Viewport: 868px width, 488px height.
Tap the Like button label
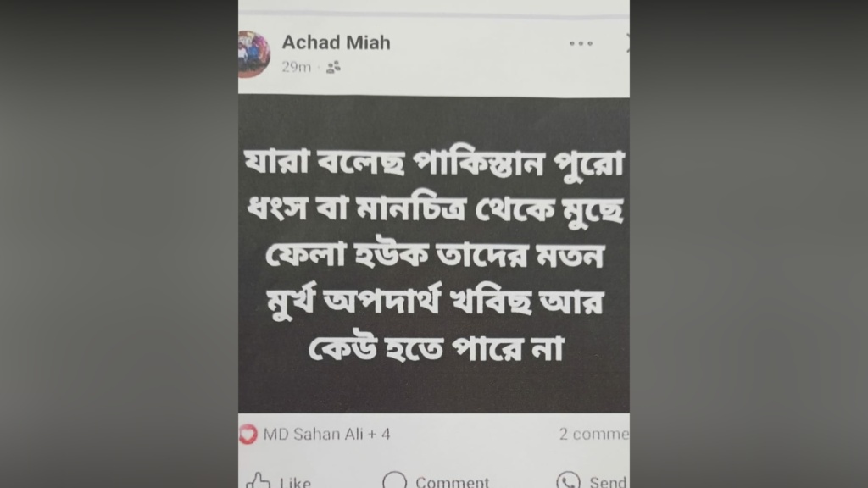pyautogui.click(x=295, y=482)
